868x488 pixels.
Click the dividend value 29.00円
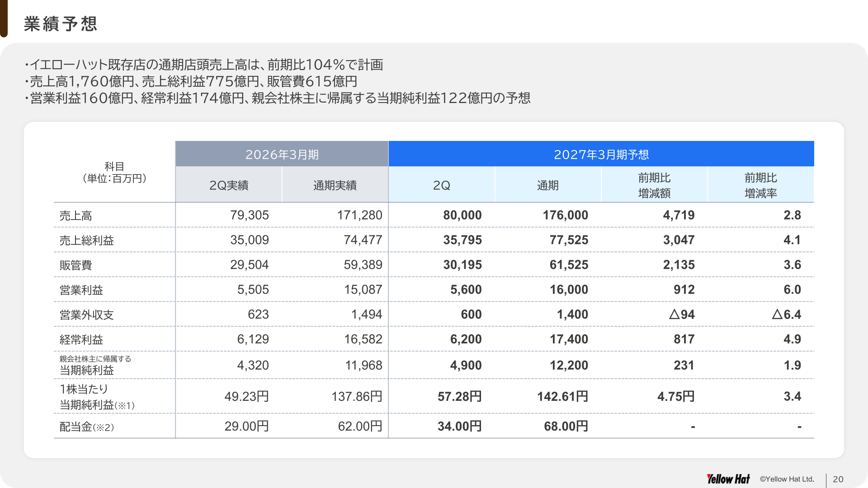click(x=246, y=426)
